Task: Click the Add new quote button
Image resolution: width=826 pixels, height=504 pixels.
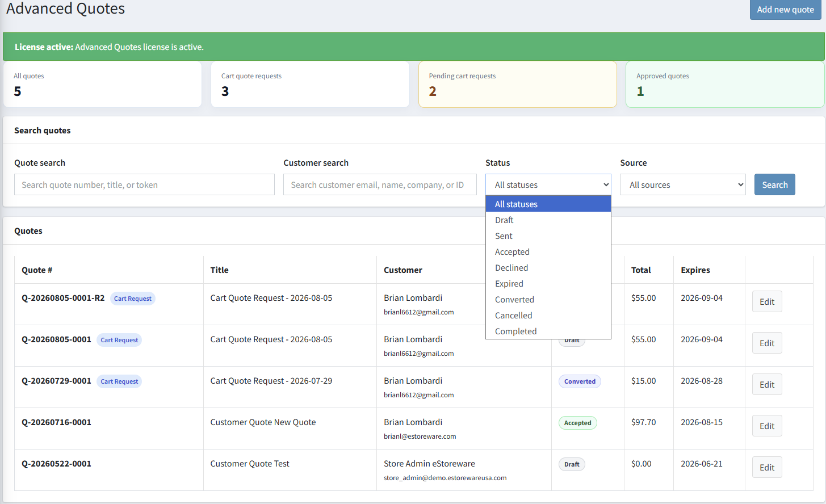Action: [785, 10]
